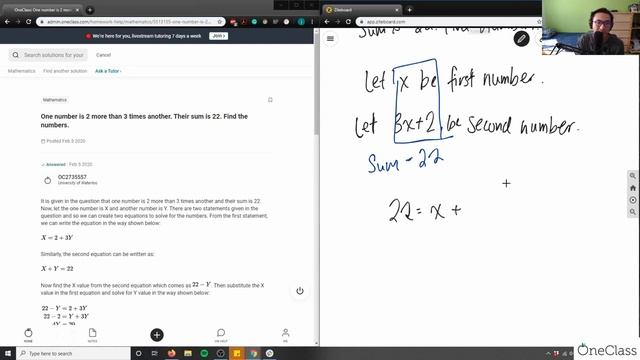
Task: Click Ask a Tutor link
Action: pyautogui.click(x=108, y=71)
